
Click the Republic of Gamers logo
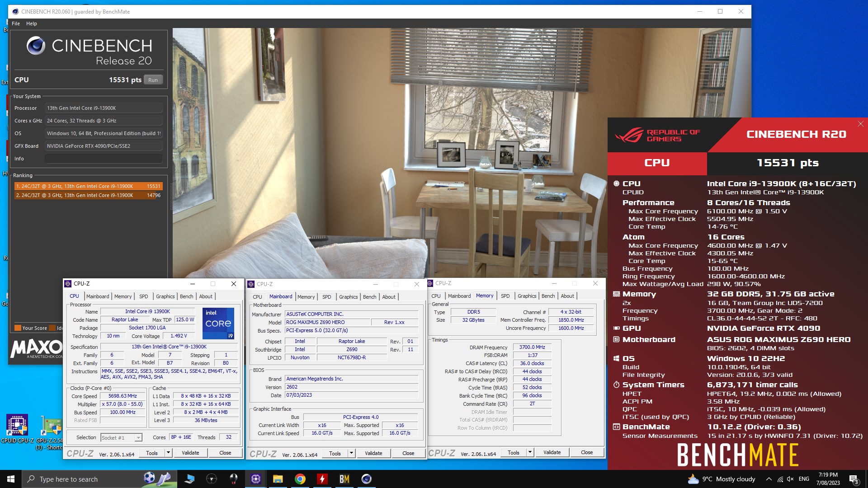(657, 135)
